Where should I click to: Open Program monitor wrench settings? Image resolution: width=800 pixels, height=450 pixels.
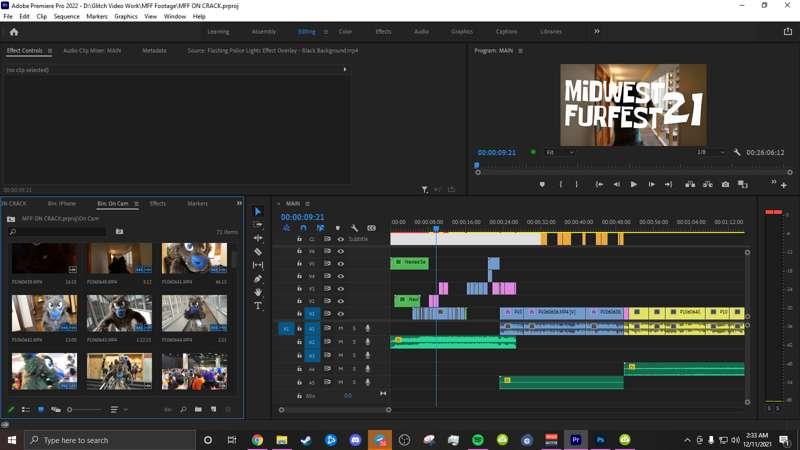pyautogui.click(x=737, y=153)
